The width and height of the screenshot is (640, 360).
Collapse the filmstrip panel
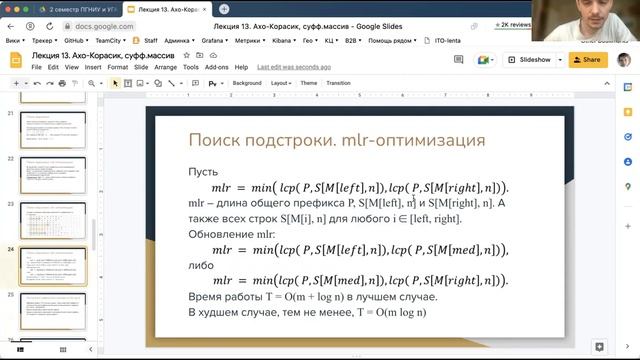[x=91, y=349]
